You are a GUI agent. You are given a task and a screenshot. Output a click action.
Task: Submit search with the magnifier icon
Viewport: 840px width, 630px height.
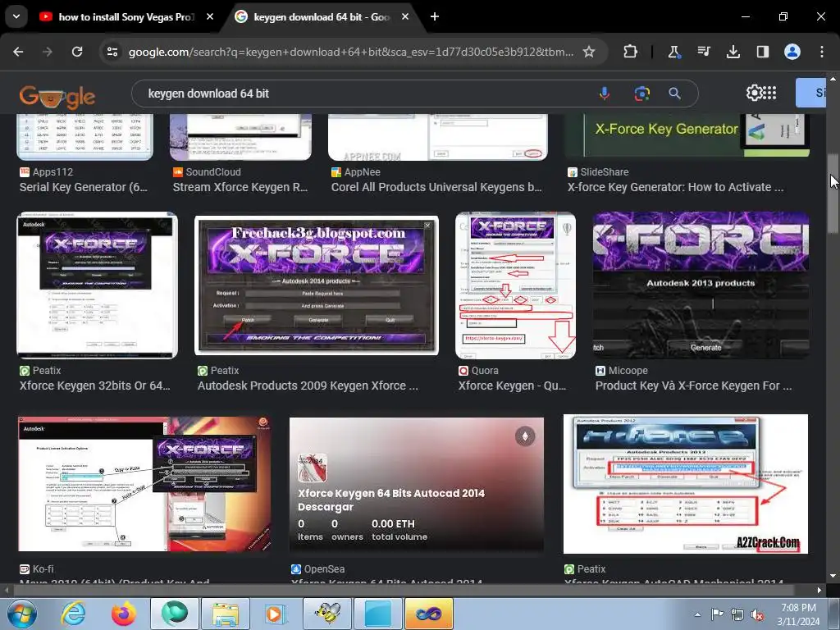tap(674, 94)
